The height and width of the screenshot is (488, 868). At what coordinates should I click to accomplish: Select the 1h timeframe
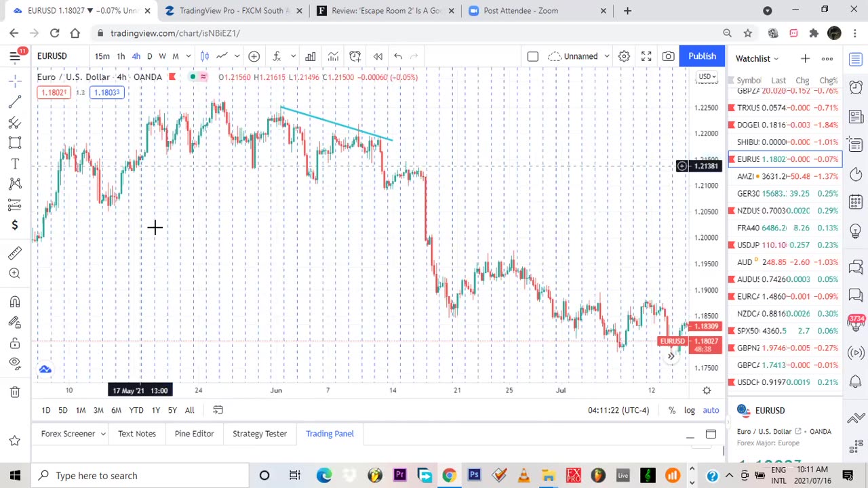coord(121,56)
